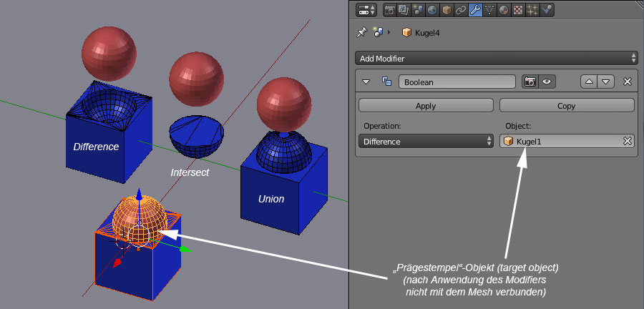Open the editor type selector menu

[366, 10]
